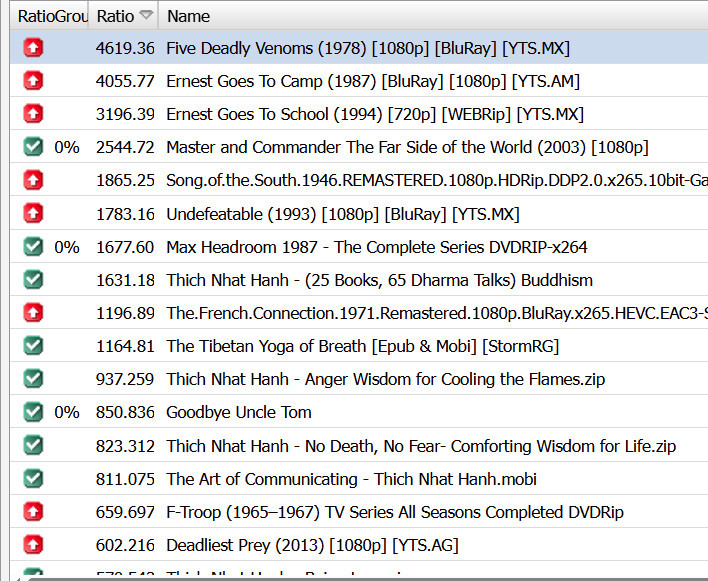Select Ernest Goes To Camp (1987) torrent name
Viewport: 708px width, 581px height.
[373, 81]
